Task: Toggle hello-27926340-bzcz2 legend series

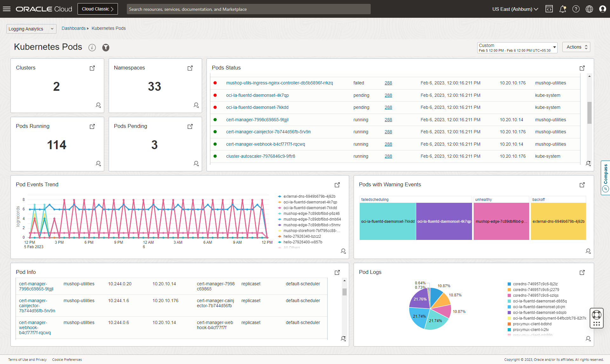Action: [x=302, y=236]
